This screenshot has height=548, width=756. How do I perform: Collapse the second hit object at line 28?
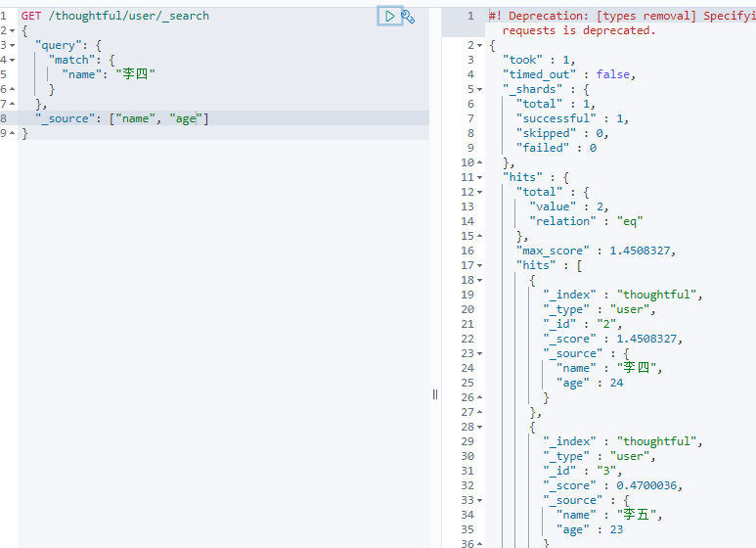(480, 427)
